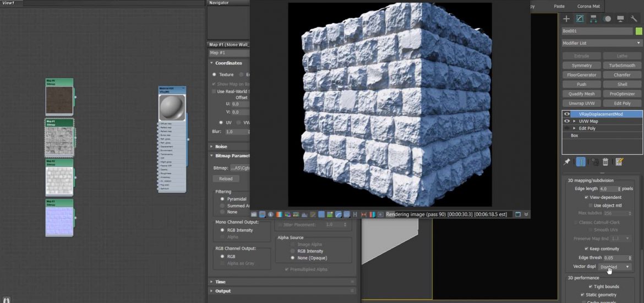
Task: Click the TurboSmooth modifier button
Action: pyautogui.click(x=622, y=66)
